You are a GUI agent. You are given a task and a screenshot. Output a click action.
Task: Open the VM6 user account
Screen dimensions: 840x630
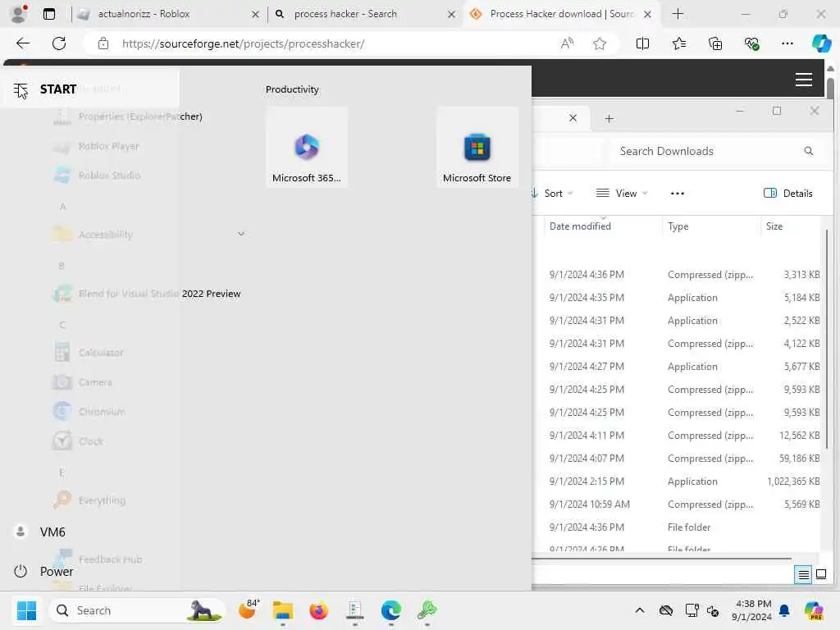[x=39, y=532]
